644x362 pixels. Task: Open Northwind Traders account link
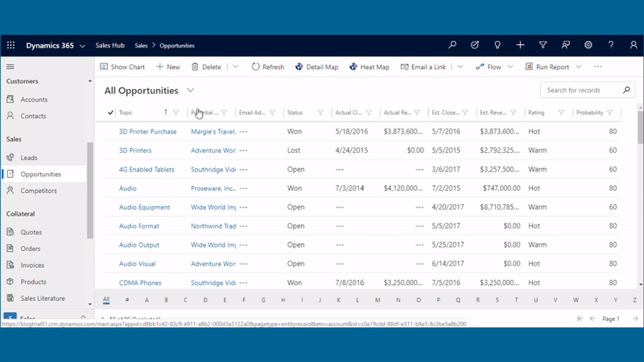point(213,226)
